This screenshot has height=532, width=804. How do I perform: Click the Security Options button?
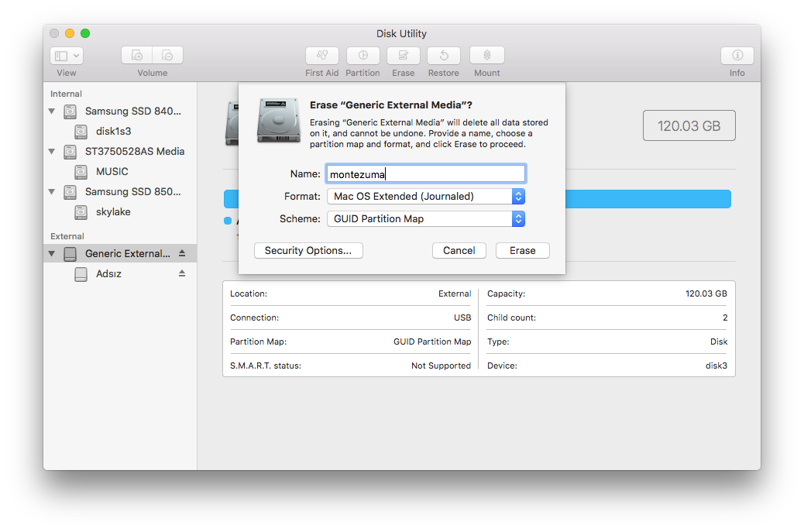click(308, 250)
